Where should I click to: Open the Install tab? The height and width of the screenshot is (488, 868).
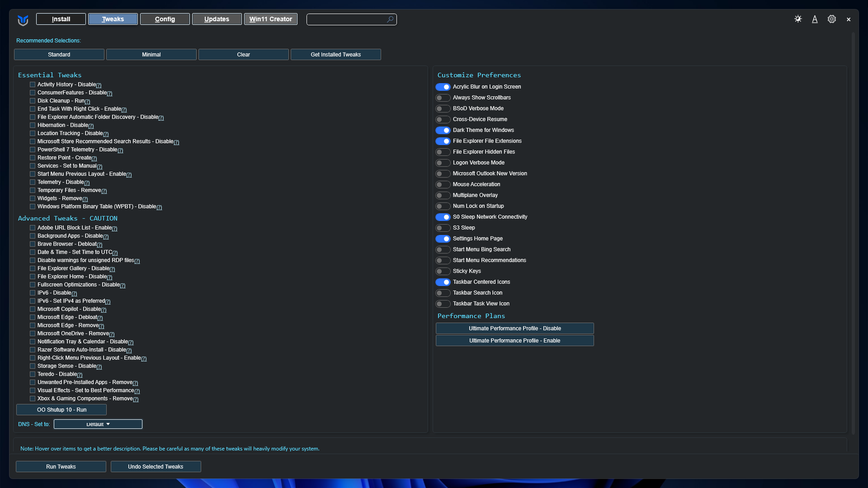(61, 19)
